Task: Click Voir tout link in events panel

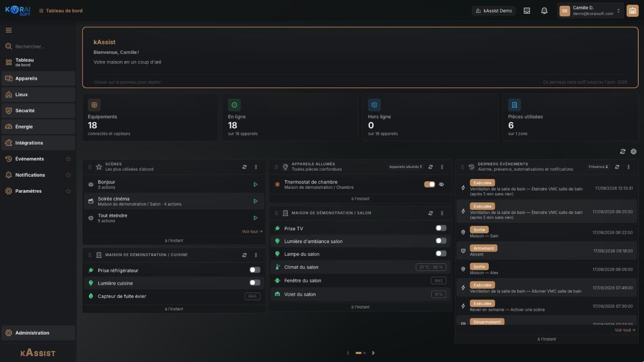Action: tap(625, 330)
